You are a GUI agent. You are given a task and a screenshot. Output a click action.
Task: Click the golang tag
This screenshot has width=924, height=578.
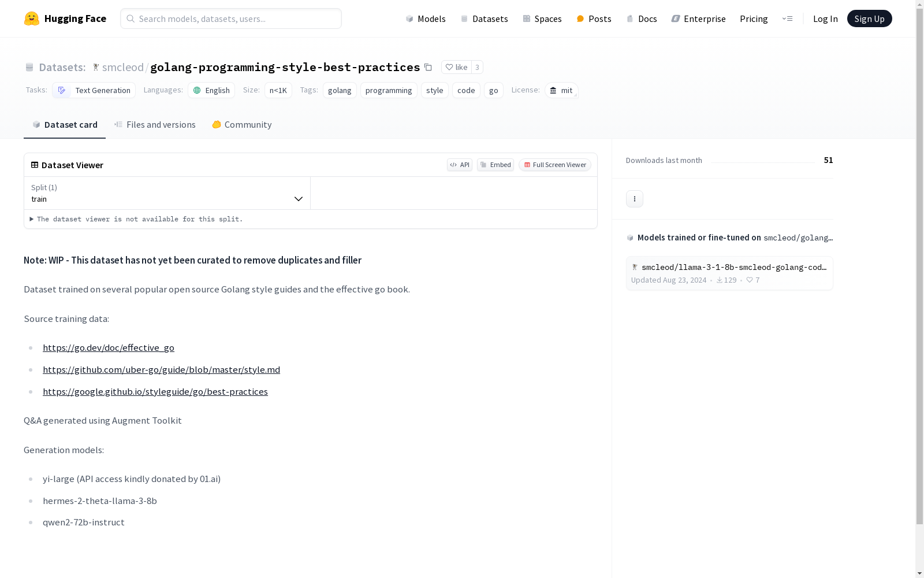[x=340, y=90]
